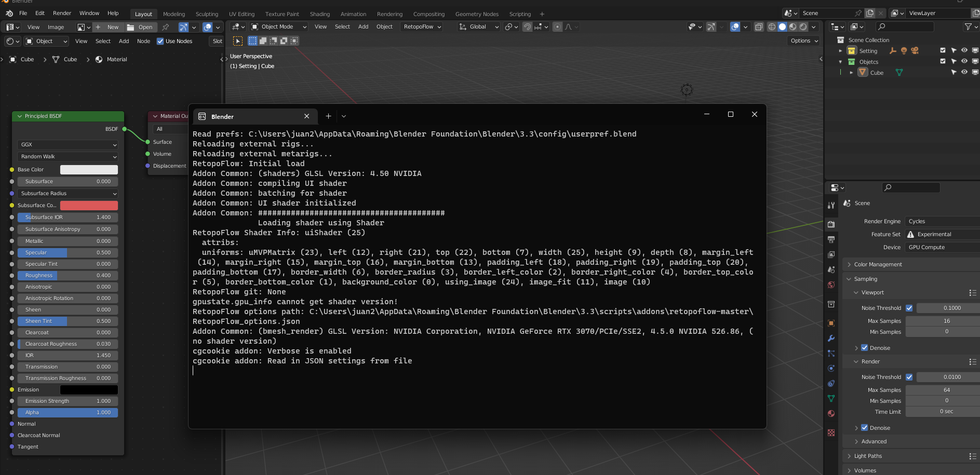Open the Node menu in shader editor
980x475 pixels.
click(143, 41)
